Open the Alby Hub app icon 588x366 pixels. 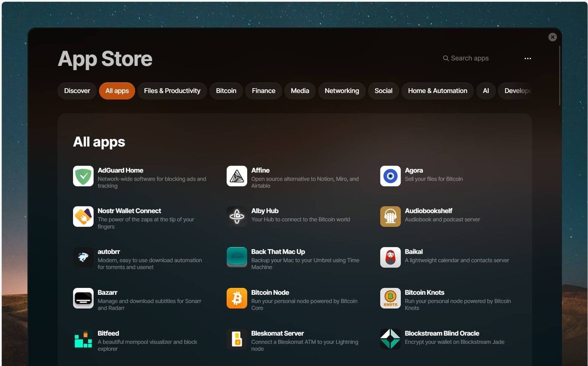(237, 217)
